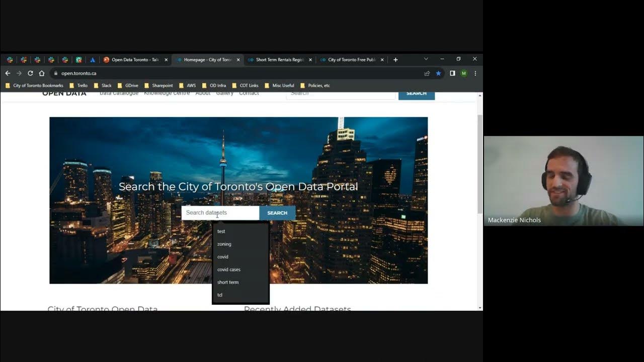Switch to the pinned green icon tab

[78, 60]
